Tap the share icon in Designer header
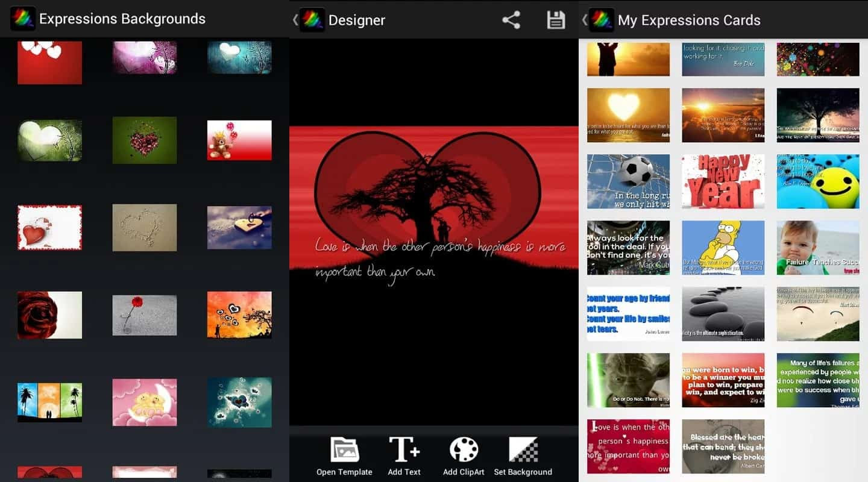This screenshot has height=482, width=868. [x=511, y=20]
